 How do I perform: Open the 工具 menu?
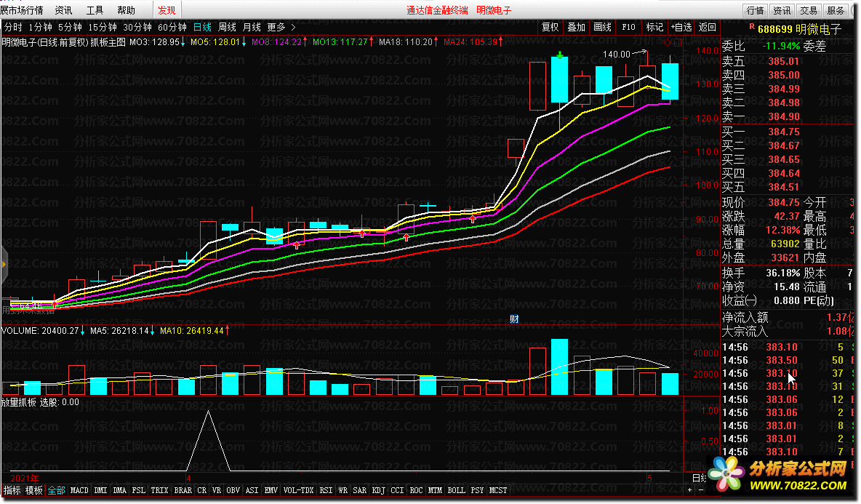click(95, 10)
